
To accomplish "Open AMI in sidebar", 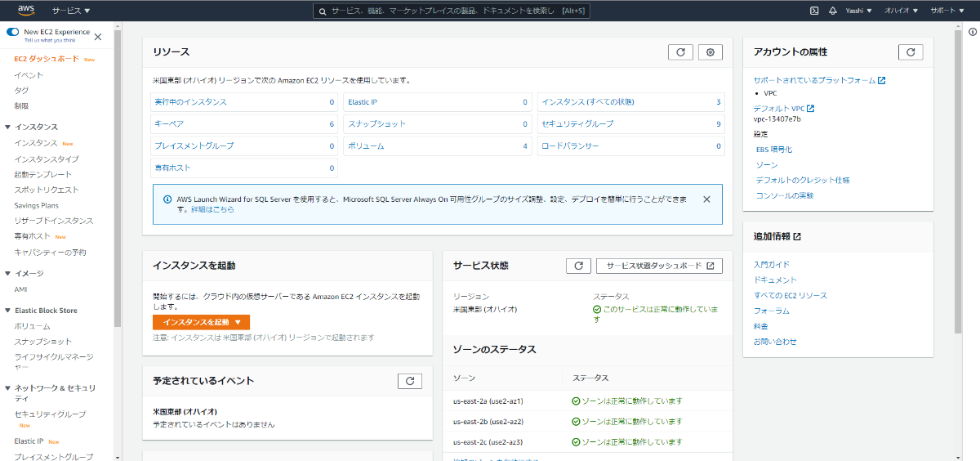I will pos(21,289).
